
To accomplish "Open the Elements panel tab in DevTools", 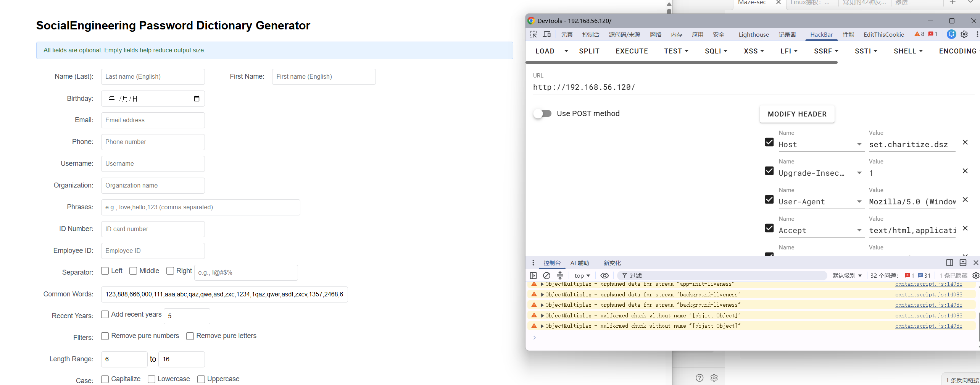I will (x=567, y=34).
